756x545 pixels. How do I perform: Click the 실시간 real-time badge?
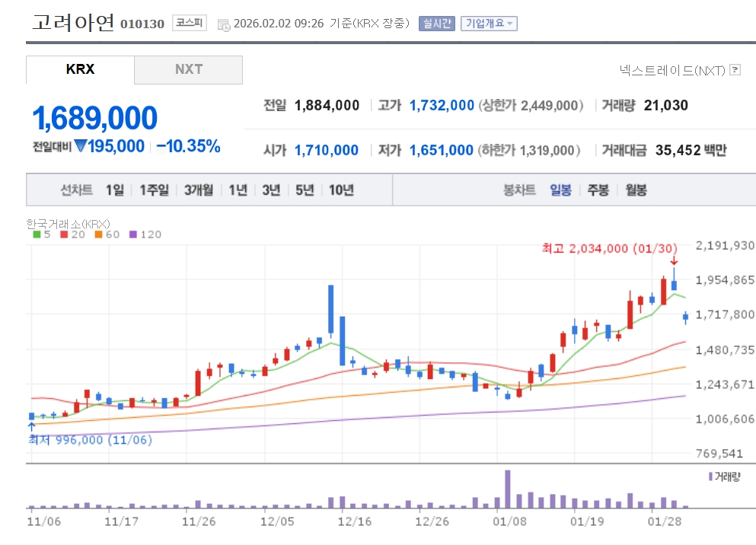pyautogui.click(x=436, y=24)
